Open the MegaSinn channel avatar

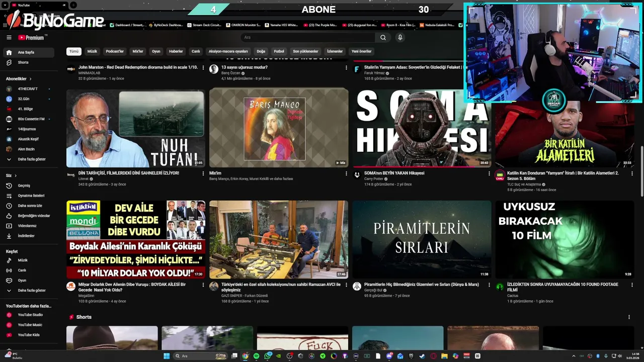71,286
